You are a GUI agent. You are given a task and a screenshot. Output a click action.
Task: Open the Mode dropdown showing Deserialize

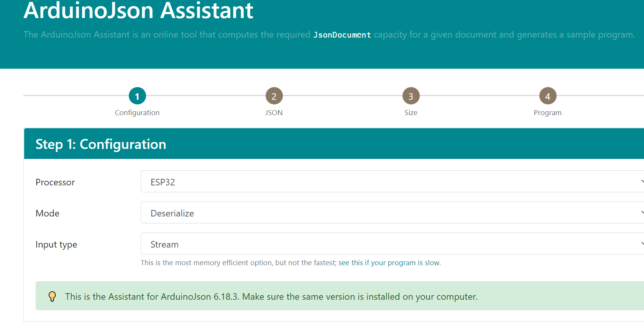click(392, 213)
